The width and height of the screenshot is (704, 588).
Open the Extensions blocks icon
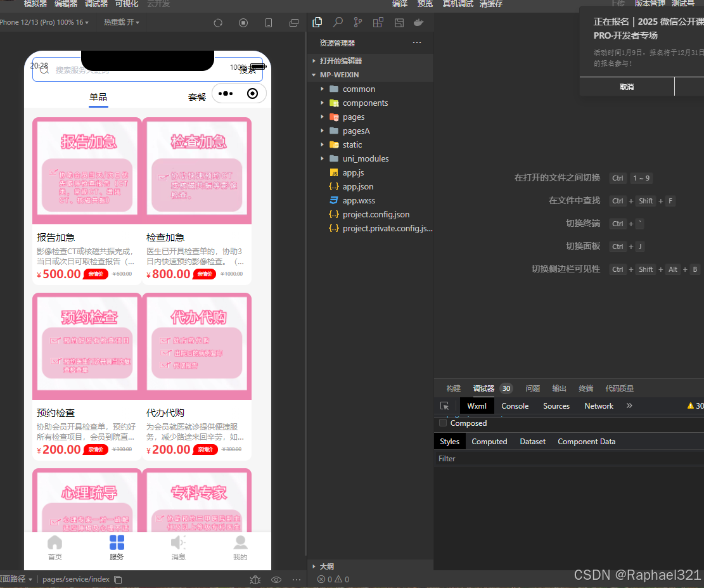pyautogui.click(x=378, y=22)
